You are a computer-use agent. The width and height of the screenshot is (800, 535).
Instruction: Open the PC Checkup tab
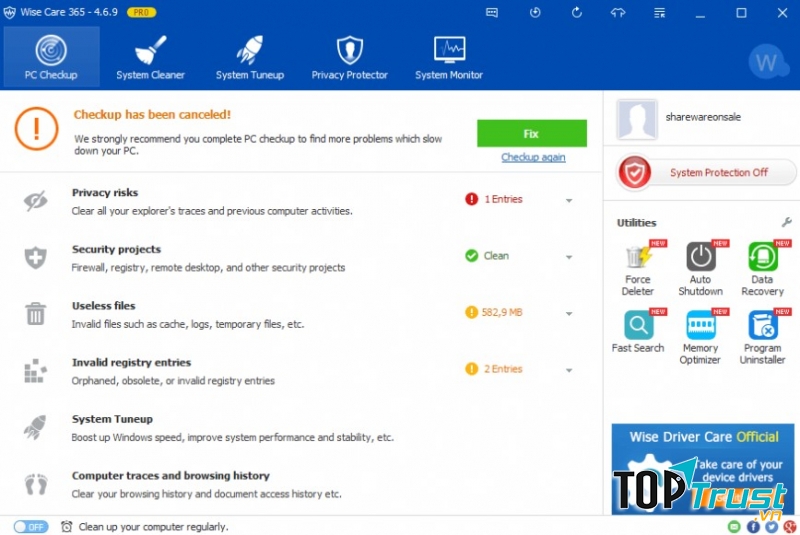(x=51, y=57)
